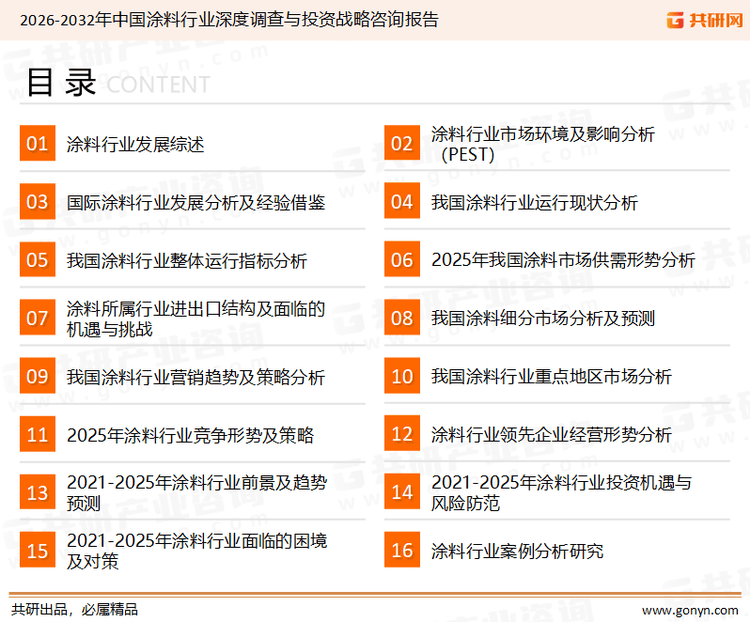Image resolution: width=750 pixels, height=622 pixels.
Task: Select chapter title 涂料所属行业进出口结构及面临的机遇与挑战
Action: [x=196, y=319]
